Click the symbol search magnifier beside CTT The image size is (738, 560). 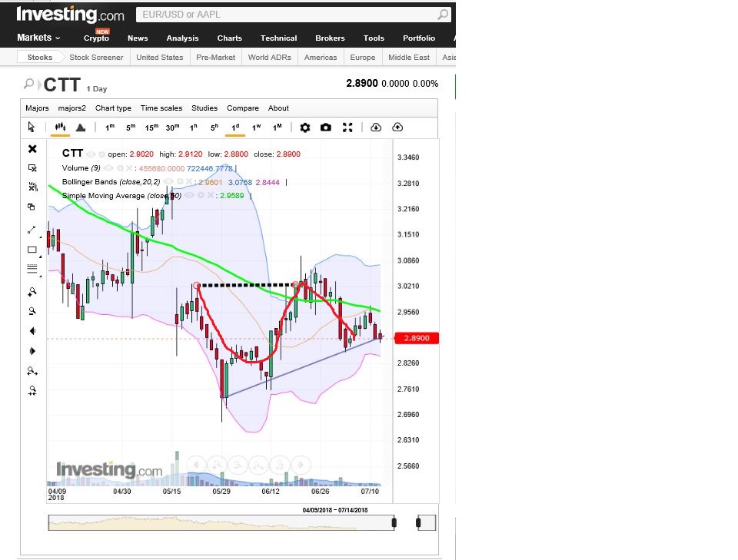[x=28, y=84]
